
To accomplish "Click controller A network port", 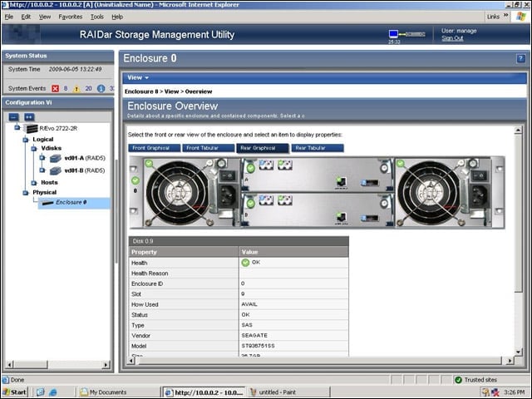I will pos(341,181).
